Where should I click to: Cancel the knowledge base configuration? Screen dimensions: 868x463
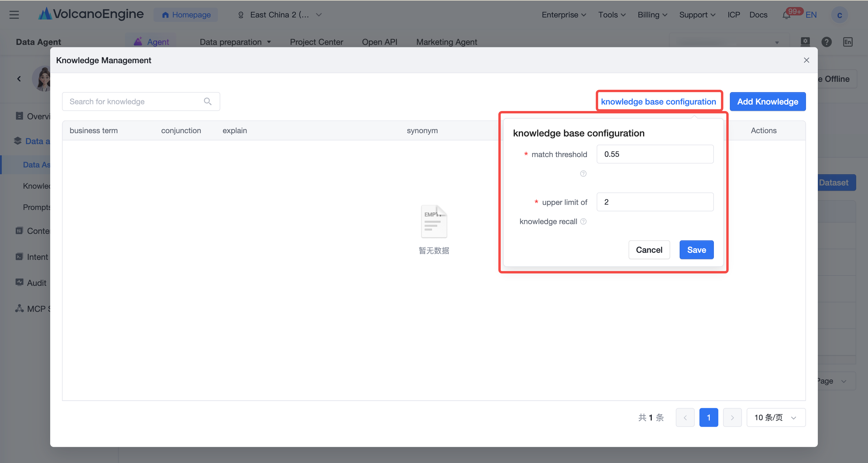pyautogui.click(x=649, y=250)
